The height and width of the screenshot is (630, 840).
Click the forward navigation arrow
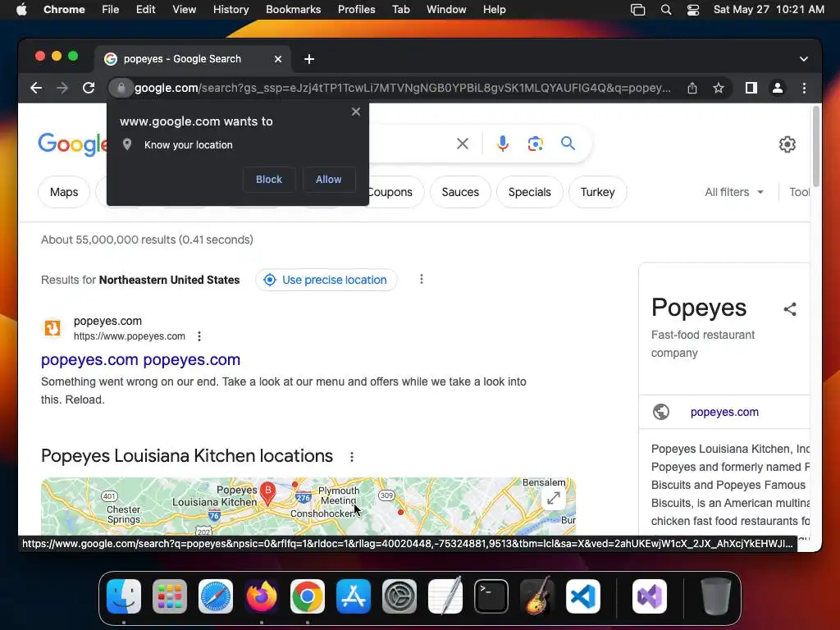coord(62,88)
